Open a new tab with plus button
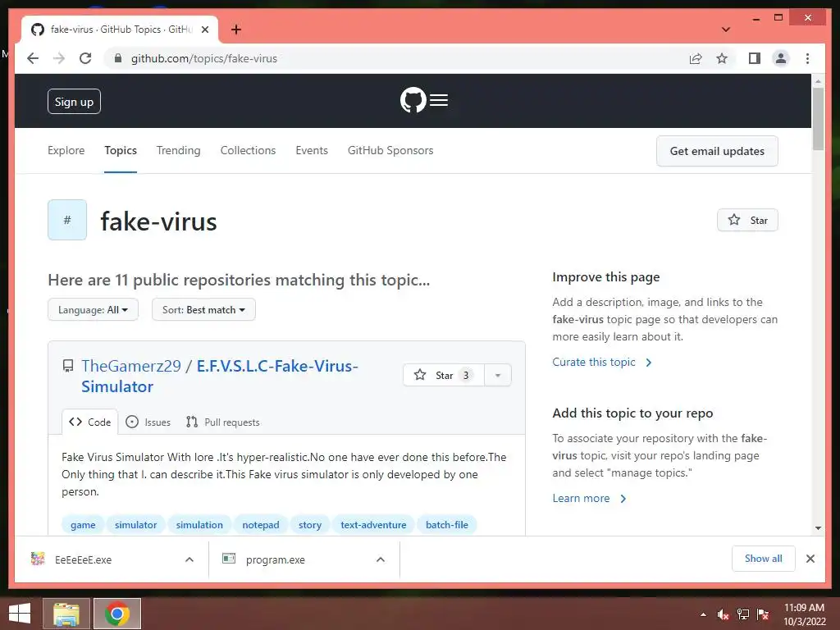The height and width of the screenshot is (630, 840). (x=236, y=30)
